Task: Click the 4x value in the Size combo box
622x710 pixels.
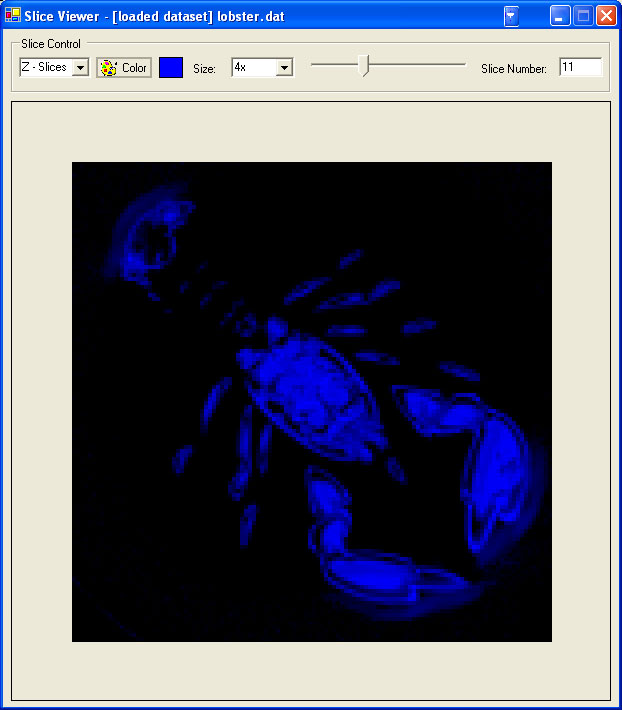Action: click(252, 68)
